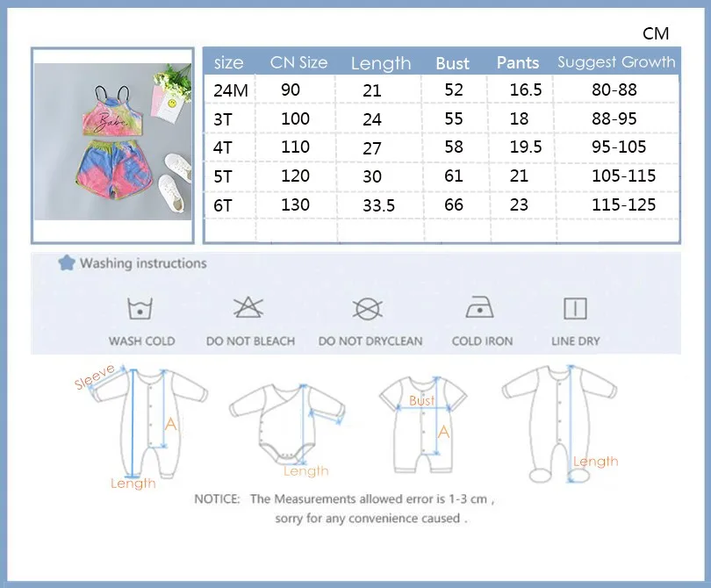The height and width of the screenshot is (588, 711).
Task: Click Bust value '58'
Action: coord(454,147)
